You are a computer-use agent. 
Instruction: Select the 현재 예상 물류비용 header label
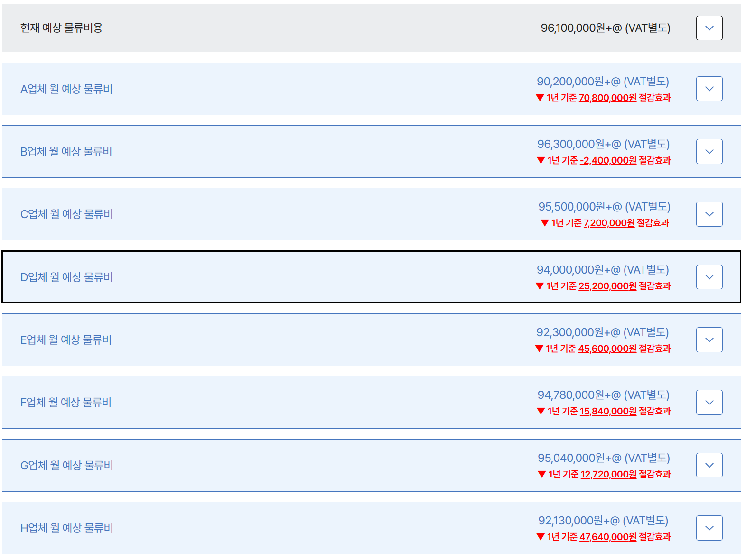(x=62, y=28)
